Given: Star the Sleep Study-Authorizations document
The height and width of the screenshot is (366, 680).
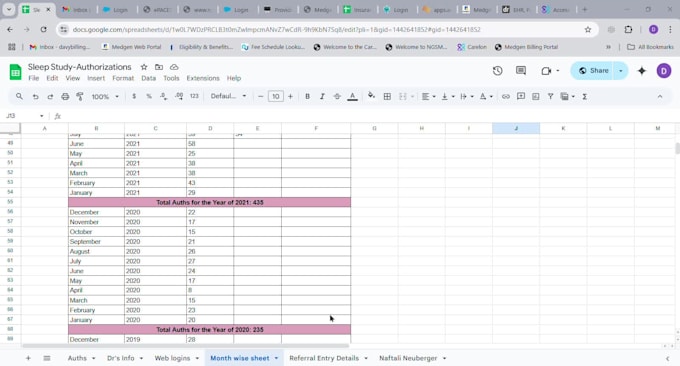Looking at the screenshot, I should (x=144, y=67).
